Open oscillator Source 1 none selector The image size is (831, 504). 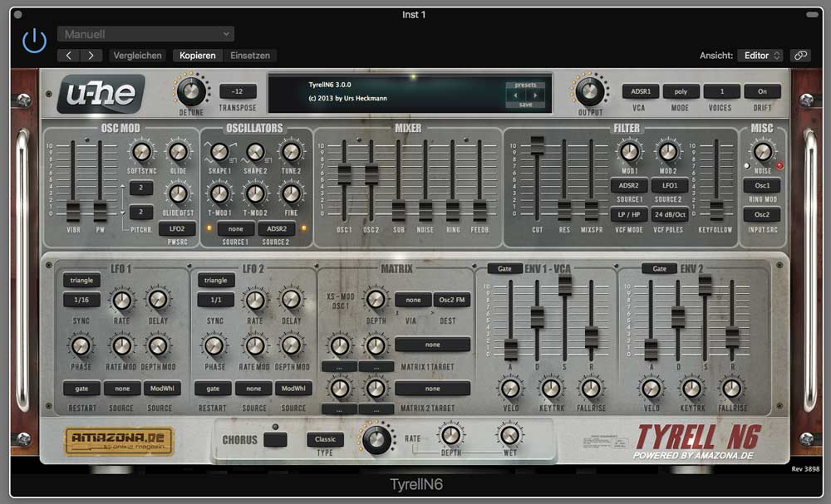pos(236,228)
